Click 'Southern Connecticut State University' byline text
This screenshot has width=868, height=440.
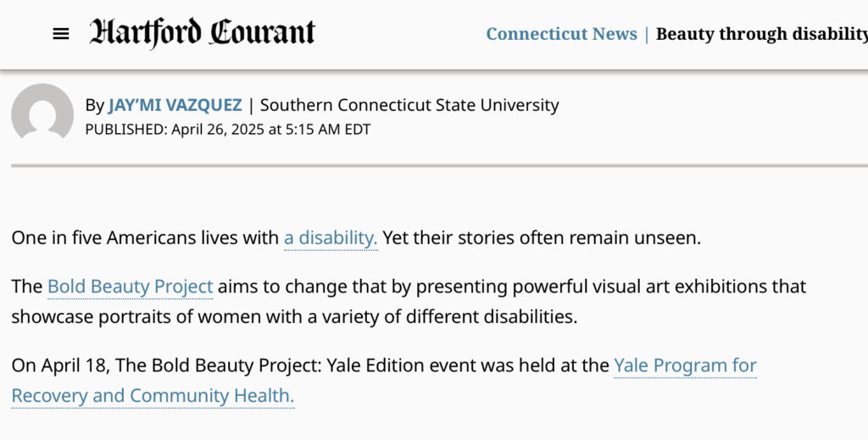click(x=409, y=105)
